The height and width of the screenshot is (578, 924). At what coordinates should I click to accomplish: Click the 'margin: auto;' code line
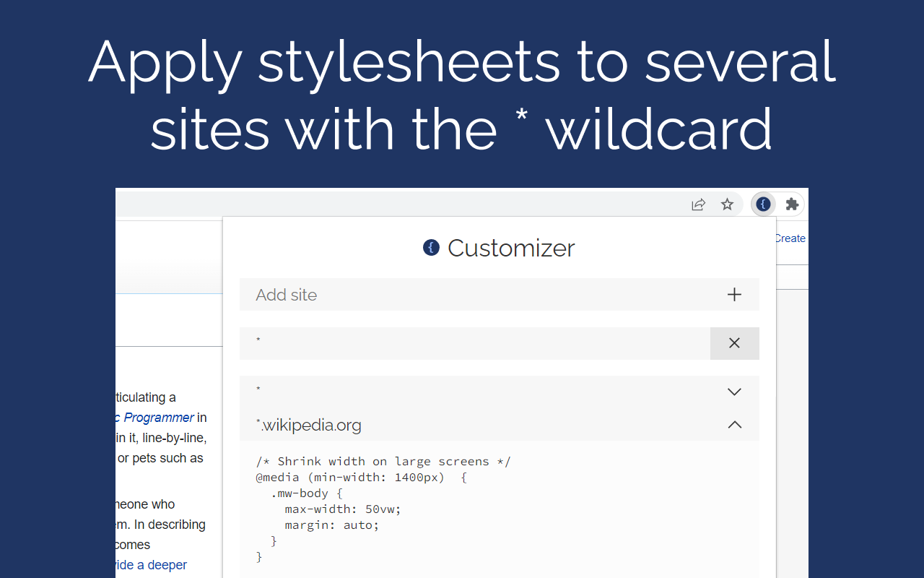pyautogui.click(x=332, y=525)
